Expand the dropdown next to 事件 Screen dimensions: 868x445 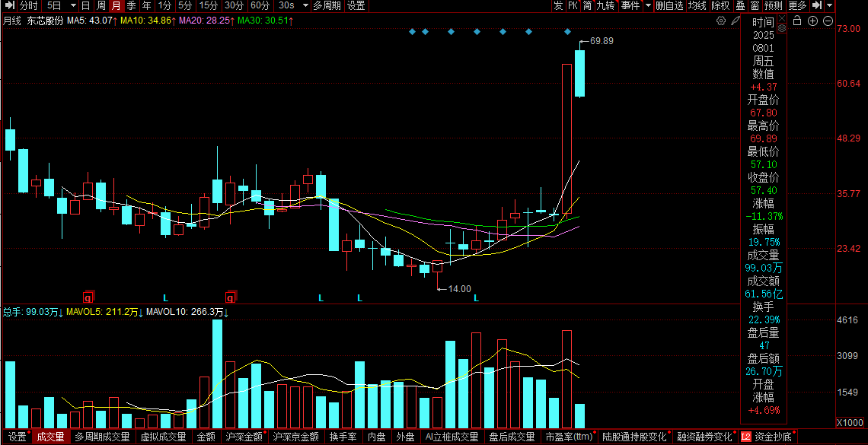coord(648,6)
